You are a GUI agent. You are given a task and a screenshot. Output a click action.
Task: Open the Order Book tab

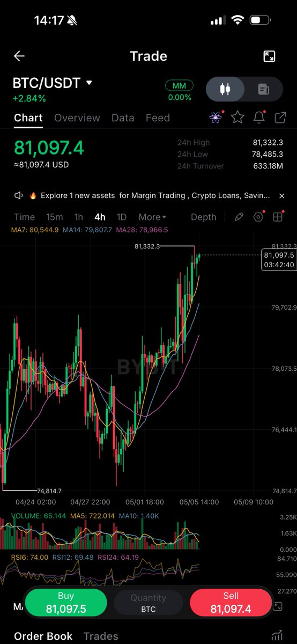click(43, 636)
